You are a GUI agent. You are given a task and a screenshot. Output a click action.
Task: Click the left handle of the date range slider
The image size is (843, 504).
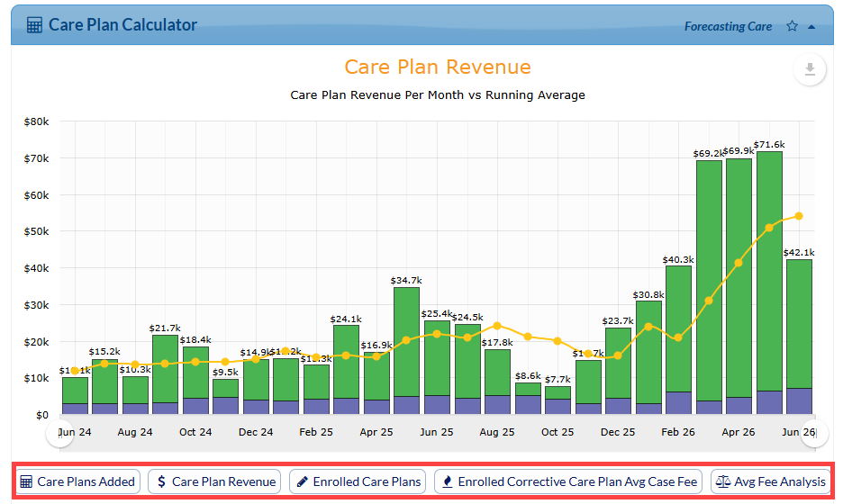59,433
